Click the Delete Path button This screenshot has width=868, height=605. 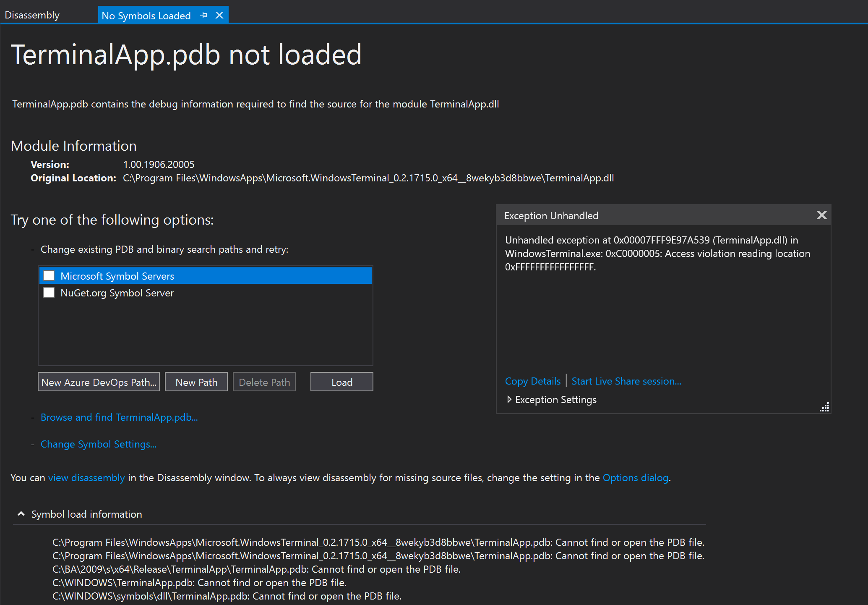pos(264,382)
